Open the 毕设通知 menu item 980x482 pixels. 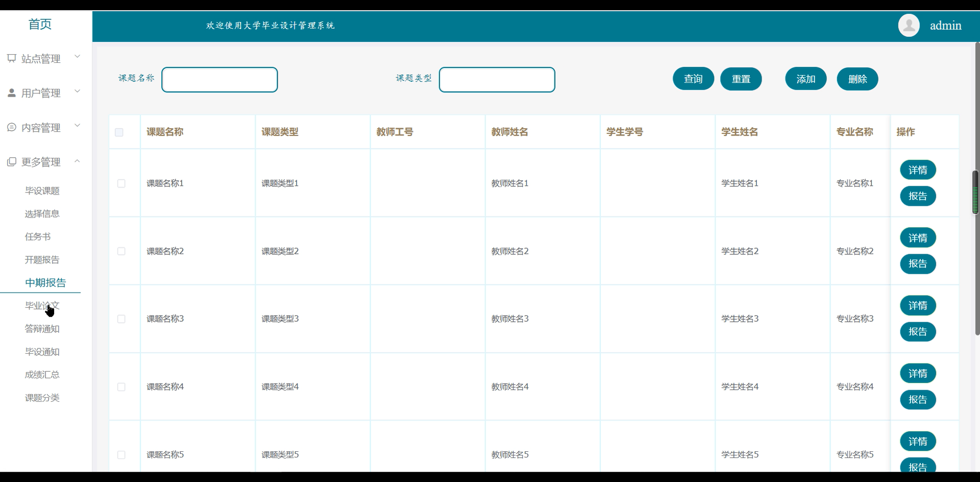42,352
